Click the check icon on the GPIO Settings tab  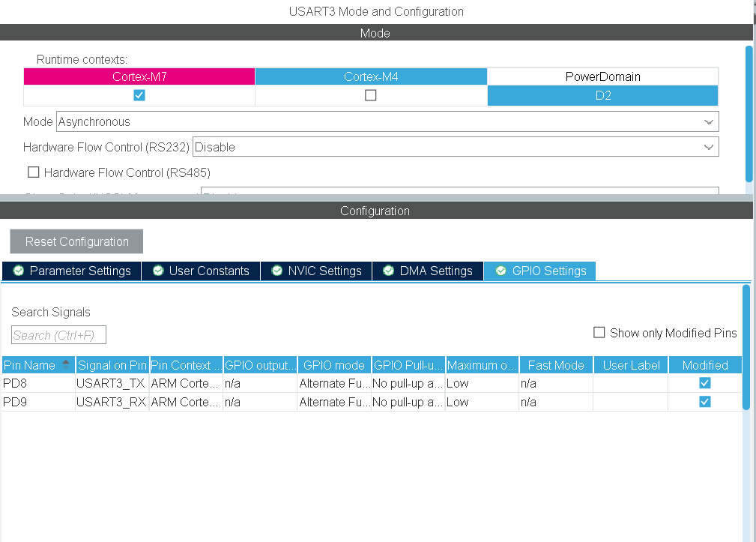point(501,271)
